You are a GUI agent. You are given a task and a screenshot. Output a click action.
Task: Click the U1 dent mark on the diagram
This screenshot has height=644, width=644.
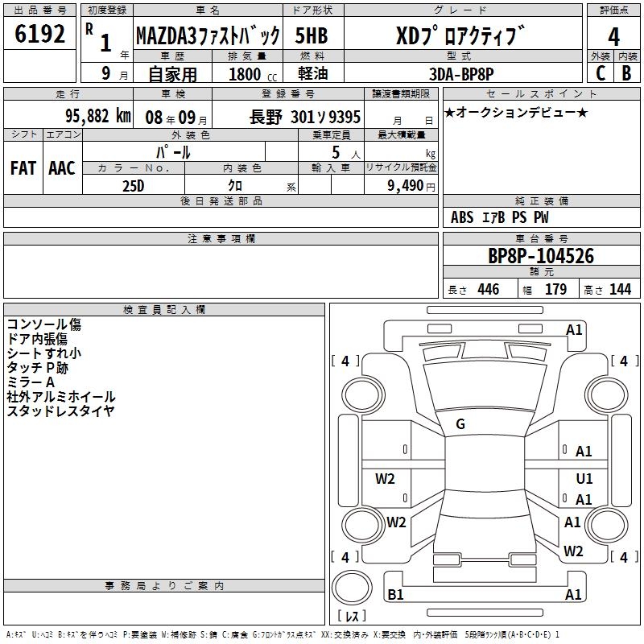click(584, 478)
